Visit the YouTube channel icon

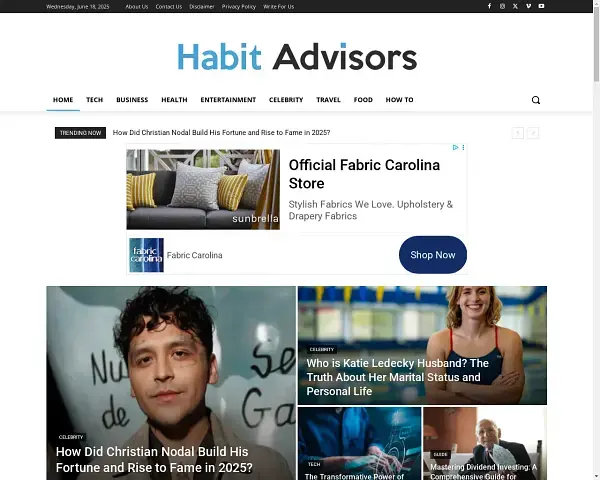click(x=541, y=6)
